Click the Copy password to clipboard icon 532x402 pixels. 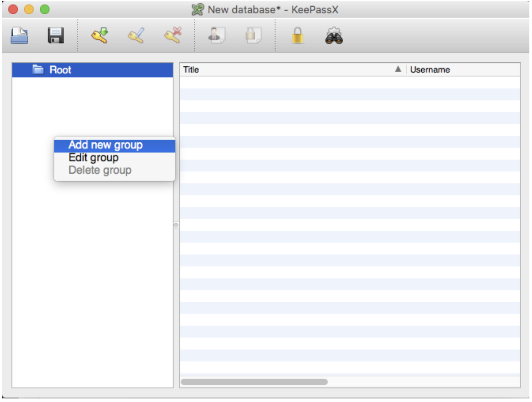253,36
